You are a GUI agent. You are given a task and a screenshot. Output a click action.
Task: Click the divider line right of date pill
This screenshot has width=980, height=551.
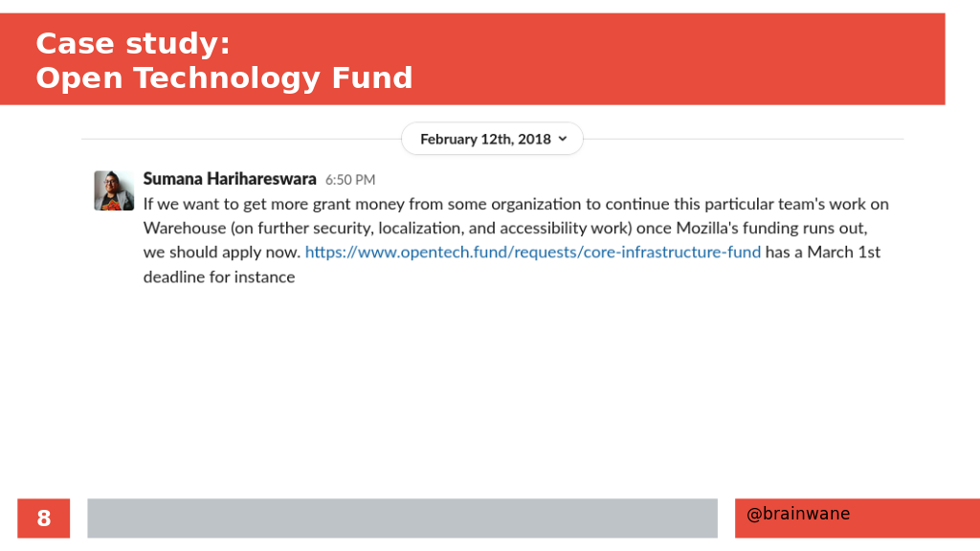tap(743, 139)
